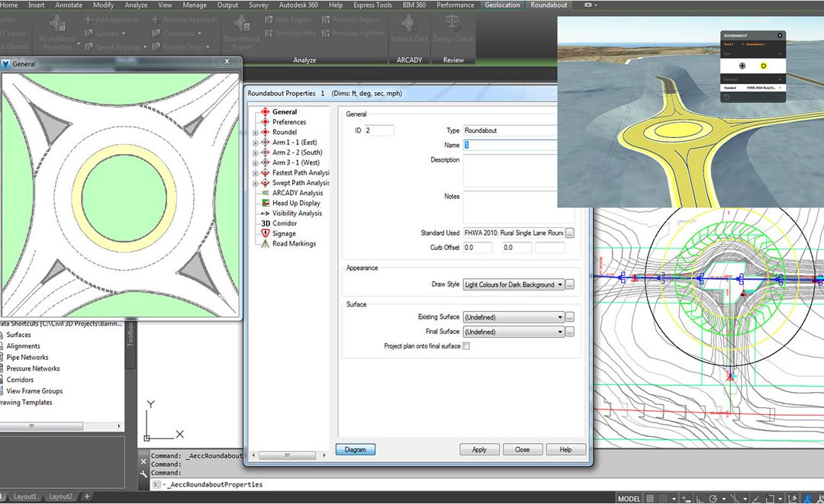Click the Apply button

click(x=479, y=449)
